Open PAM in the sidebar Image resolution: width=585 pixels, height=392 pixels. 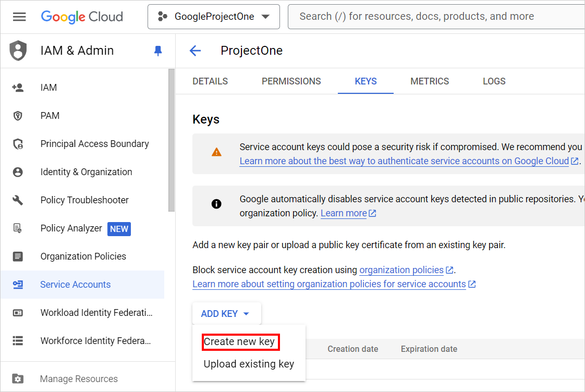[50, 116]
